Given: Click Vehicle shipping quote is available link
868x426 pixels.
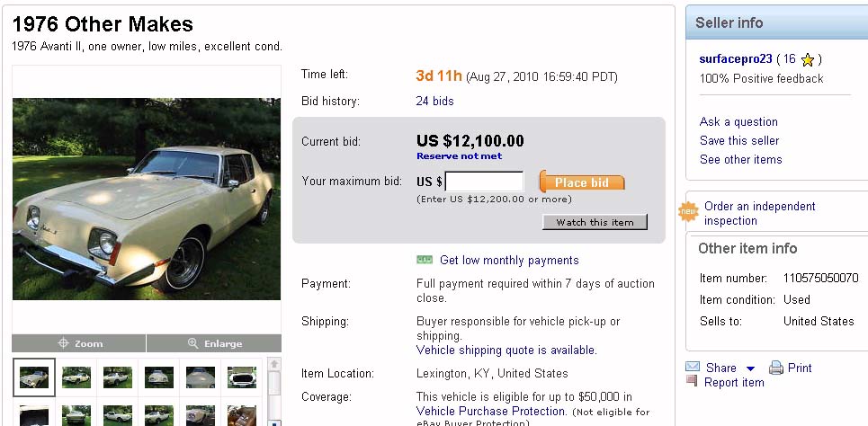Looking at the screenshot, I should pos(506,351).
